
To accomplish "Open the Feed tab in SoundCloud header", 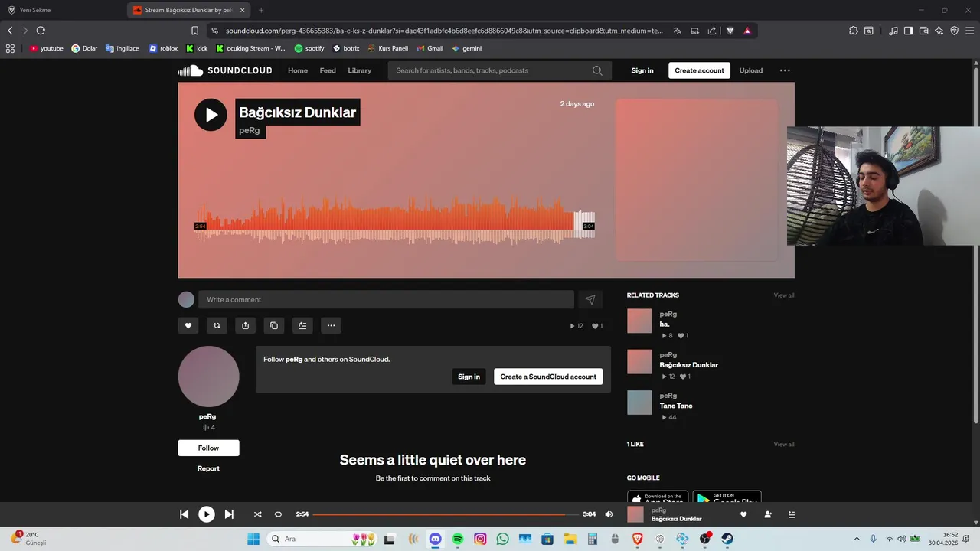I will tap(328, 70).
